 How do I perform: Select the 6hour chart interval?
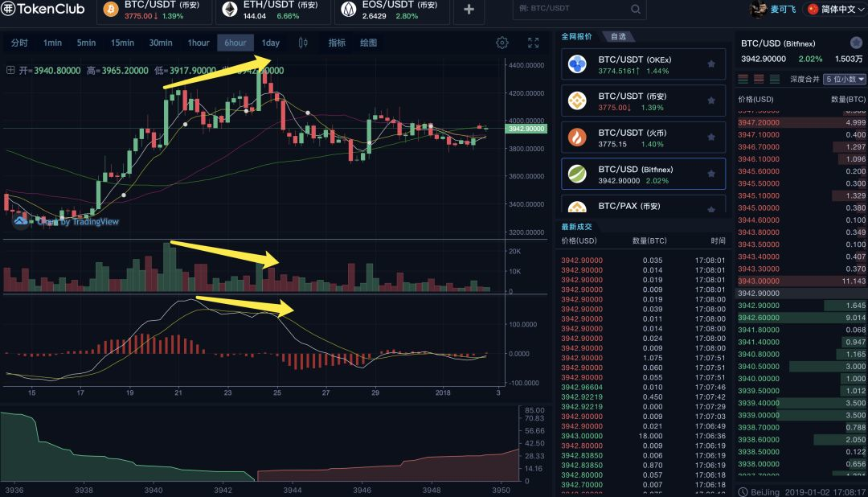235,43
